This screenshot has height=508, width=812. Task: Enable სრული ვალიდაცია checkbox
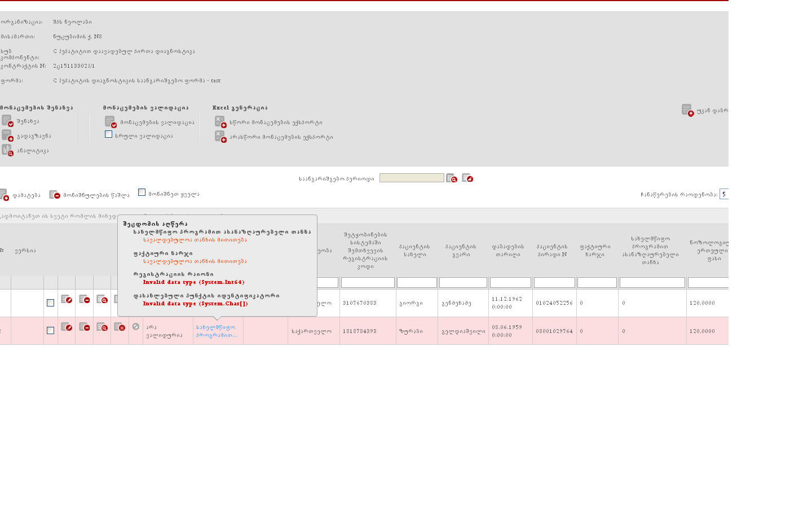(108, 134)
